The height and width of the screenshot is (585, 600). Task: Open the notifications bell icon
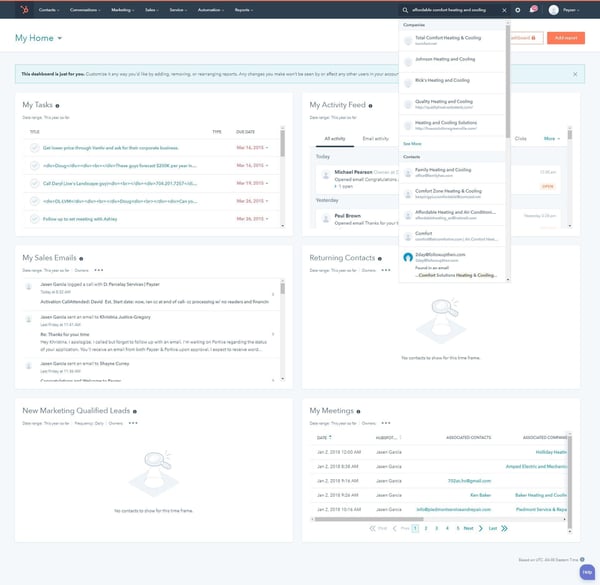pos(533,10)
